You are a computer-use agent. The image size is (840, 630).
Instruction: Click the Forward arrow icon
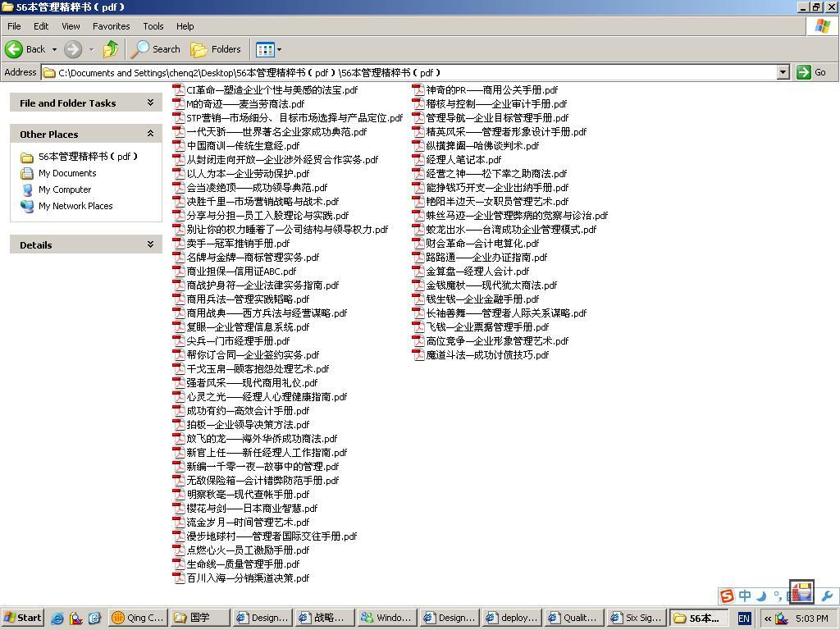[x=73, y=49]
